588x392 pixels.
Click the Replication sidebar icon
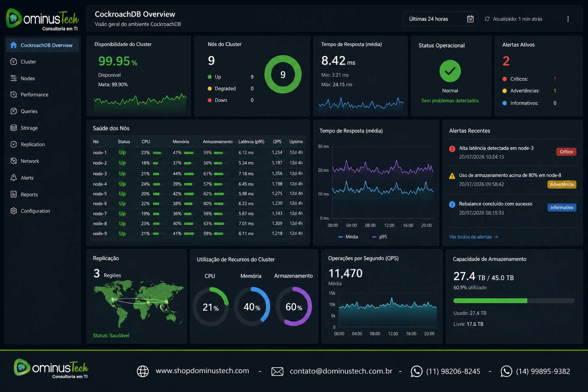13,144
